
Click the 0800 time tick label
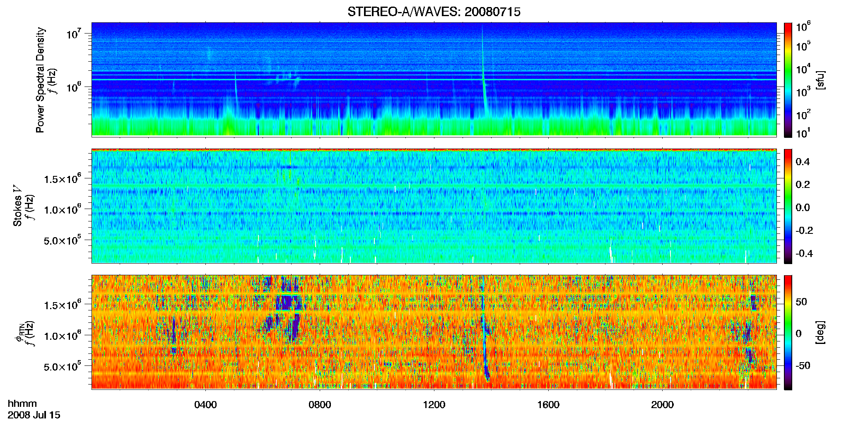click(x=320, y=405)
